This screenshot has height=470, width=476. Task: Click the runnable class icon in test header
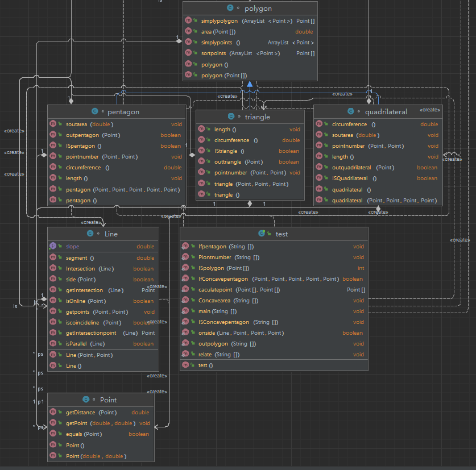click(260, 234)
